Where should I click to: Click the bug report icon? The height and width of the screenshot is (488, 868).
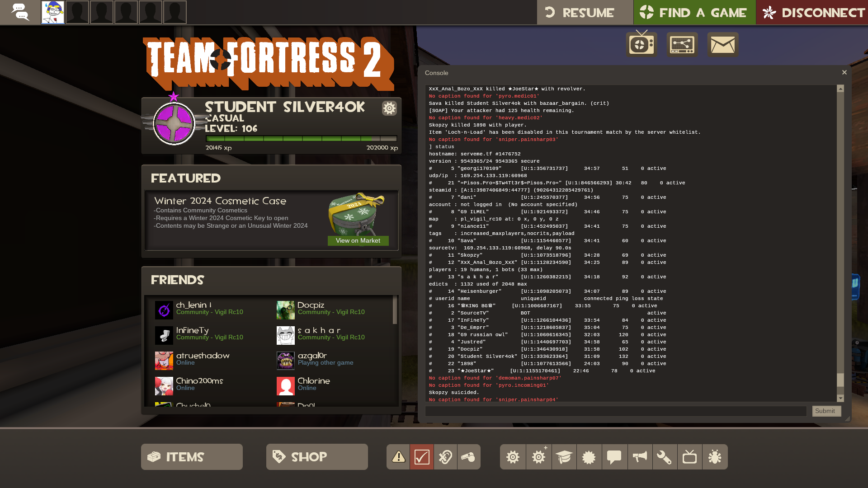click(x=715, y=457)
